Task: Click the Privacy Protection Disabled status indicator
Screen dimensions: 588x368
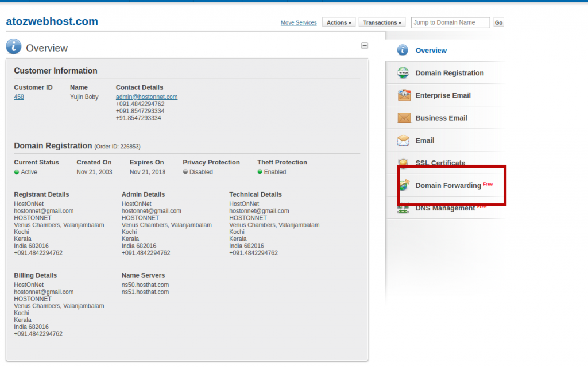Action: pyautogui.click(x=185, y=171)
